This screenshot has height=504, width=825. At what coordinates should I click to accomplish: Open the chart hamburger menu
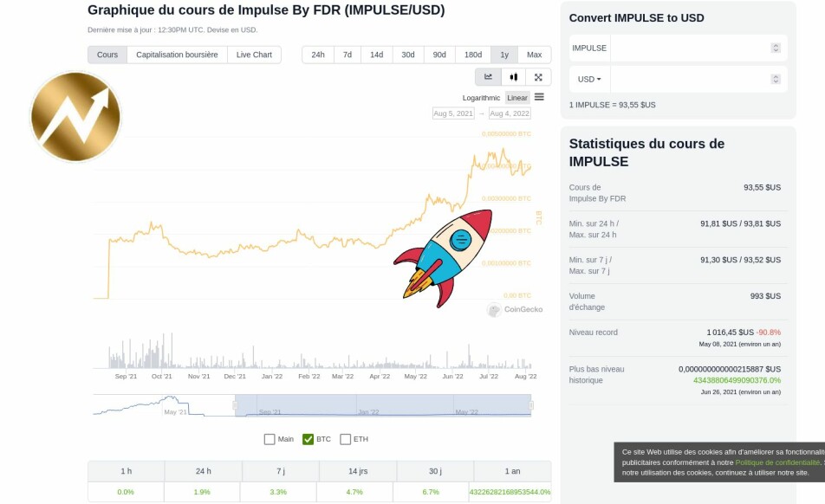(x=539, y=97)
